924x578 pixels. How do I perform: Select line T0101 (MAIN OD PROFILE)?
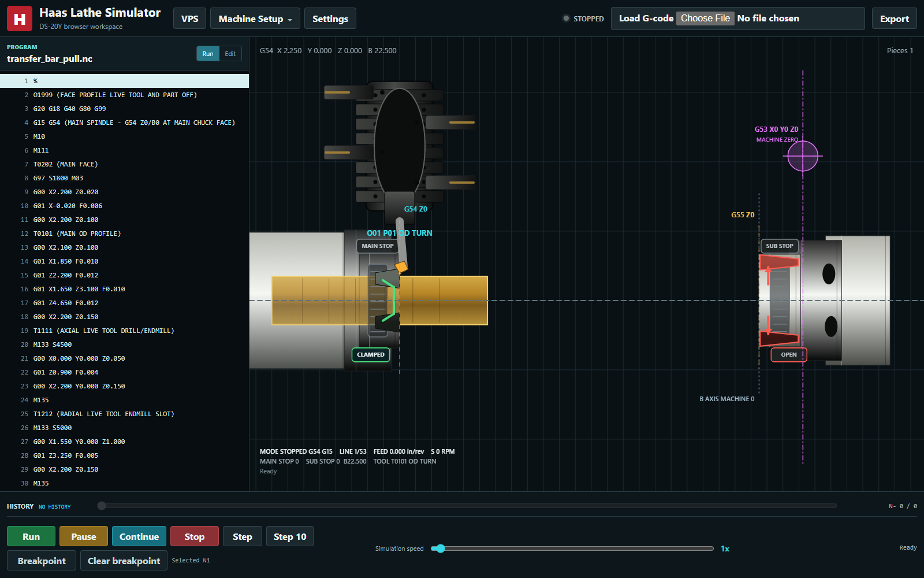tap(124, 234)
